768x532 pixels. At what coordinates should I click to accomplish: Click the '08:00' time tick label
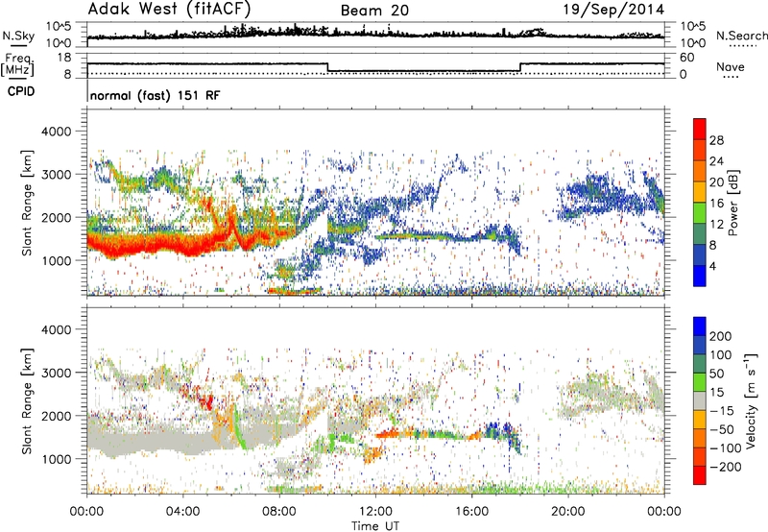click(279, 512)
